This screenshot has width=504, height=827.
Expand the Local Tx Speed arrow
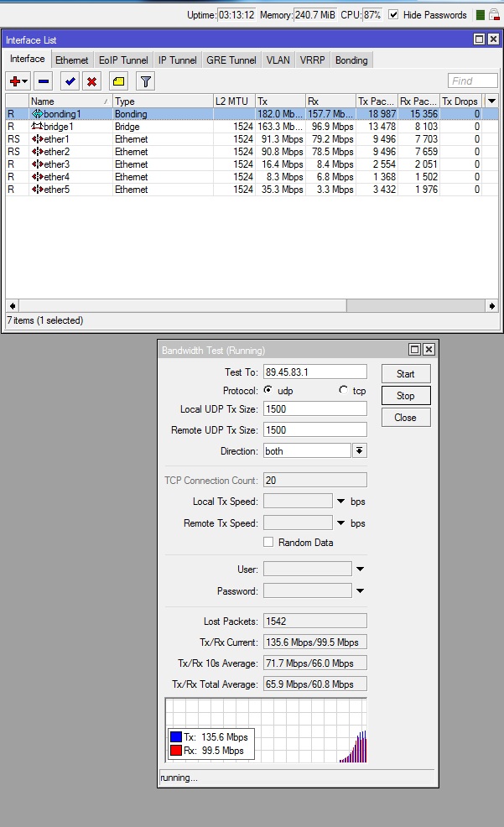(x=340, y=501)
